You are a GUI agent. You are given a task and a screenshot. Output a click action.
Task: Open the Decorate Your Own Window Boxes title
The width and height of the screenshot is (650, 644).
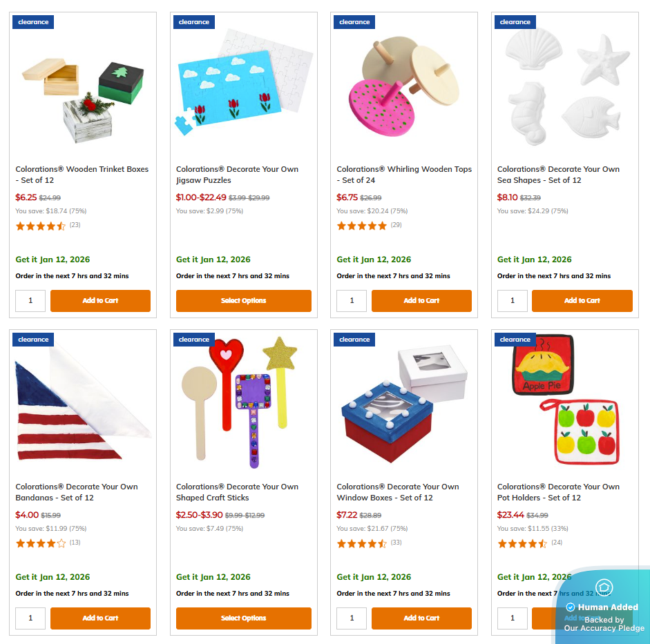point(398,492)
